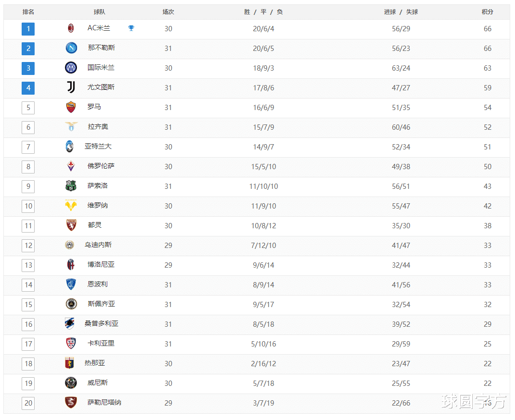515x420 pixels.
Task: Click the 佛罗伦萨 club crest
Action: pos(71,166)
